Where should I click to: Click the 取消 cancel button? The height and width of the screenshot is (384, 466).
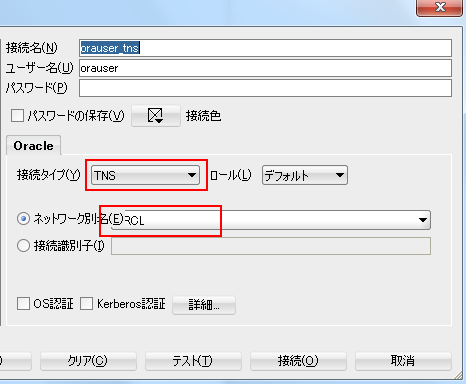[x=403, y=361]
